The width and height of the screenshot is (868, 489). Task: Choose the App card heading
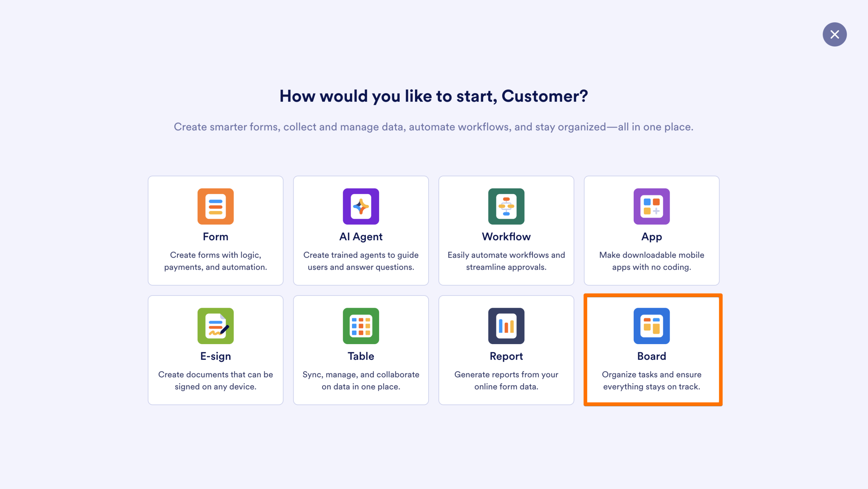651,237
